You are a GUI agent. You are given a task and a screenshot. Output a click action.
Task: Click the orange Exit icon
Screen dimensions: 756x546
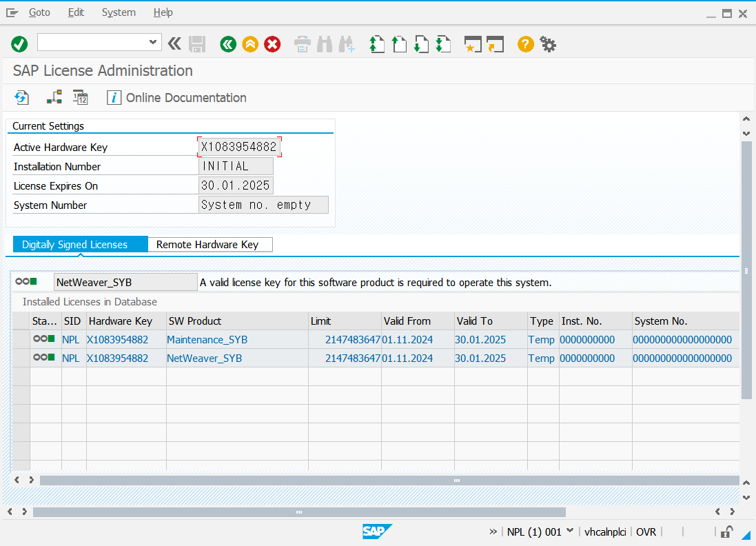(x=250, y=44)
